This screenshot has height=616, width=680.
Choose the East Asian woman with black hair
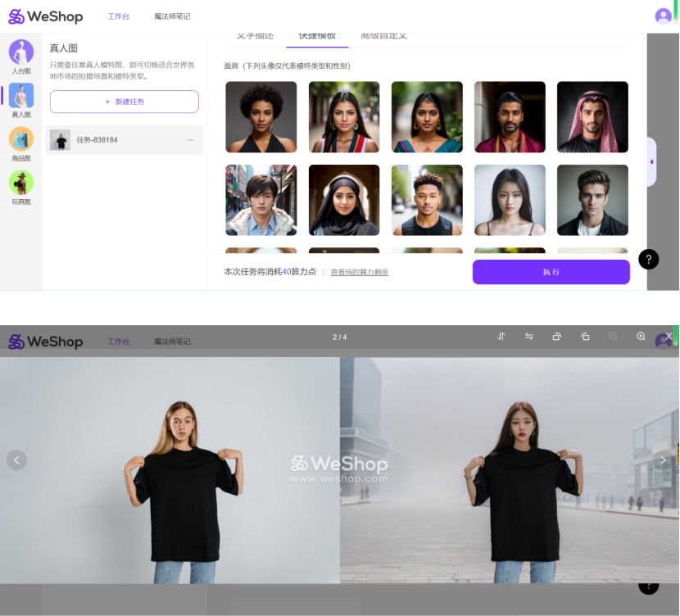coord(510,200)
